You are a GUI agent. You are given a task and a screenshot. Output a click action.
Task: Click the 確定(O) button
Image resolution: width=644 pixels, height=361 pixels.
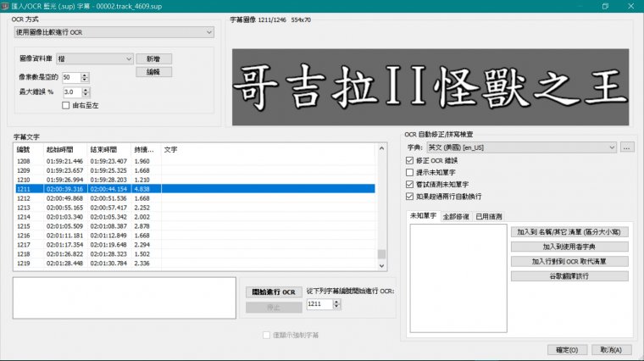[x=567, y=350]
